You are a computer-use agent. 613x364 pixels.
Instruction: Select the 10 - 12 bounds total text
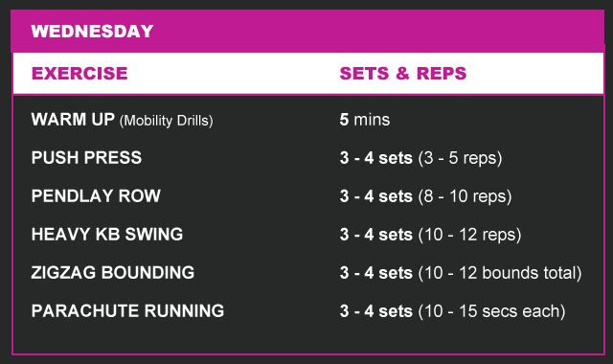500,273
